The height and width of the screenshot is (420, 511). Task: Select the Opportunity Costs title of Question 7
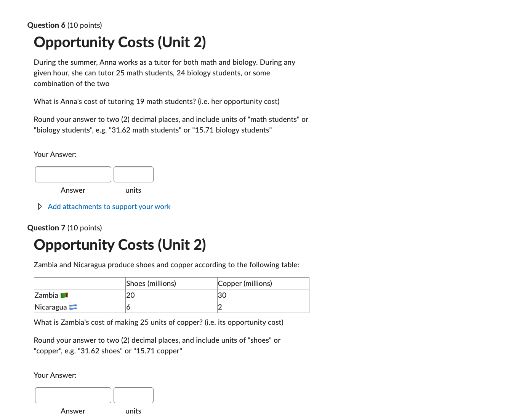120,245
